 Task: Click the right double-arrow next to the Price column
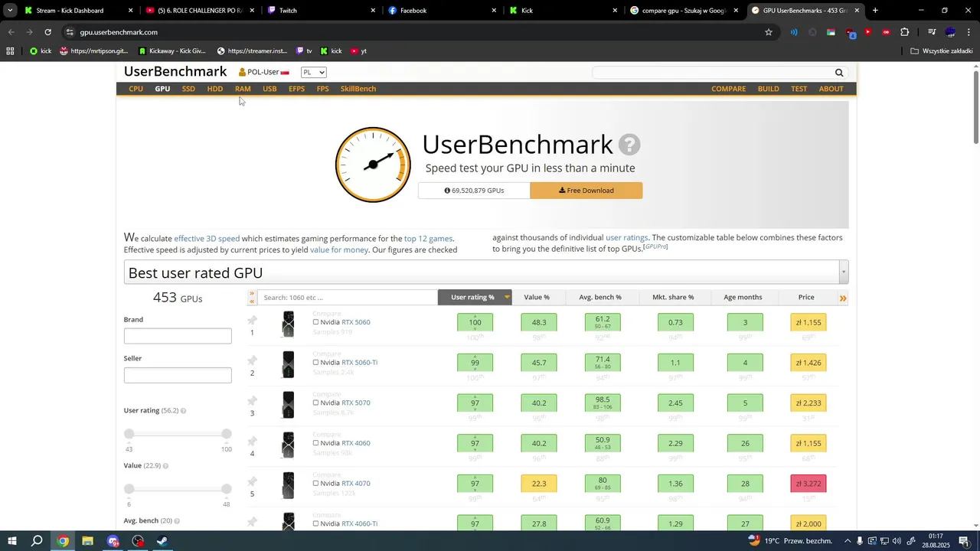pyautogui.click(x=843, y=298)
